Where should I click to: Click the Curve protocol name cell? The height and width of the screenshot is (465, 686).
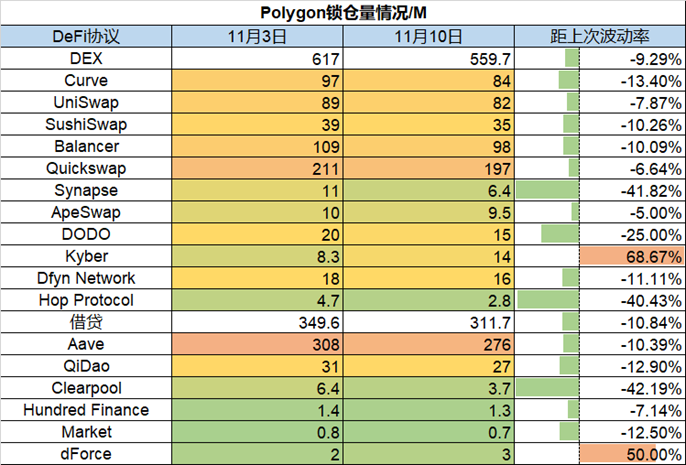click(86, 80)
